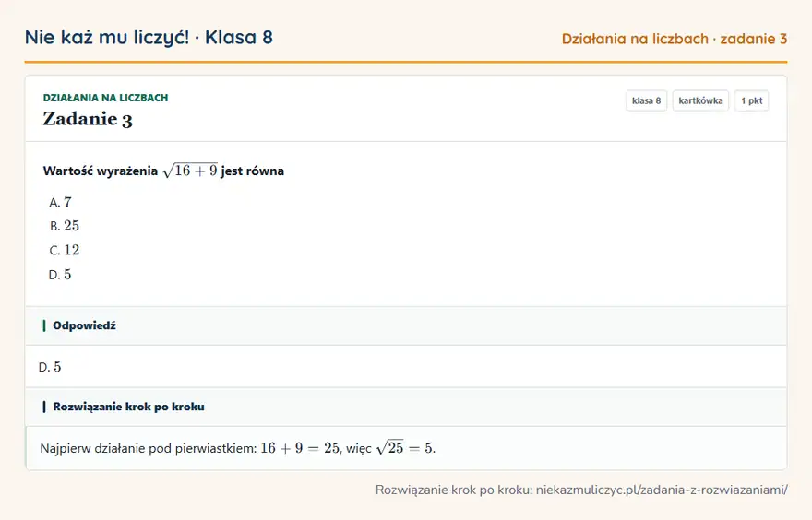Select answer option B. 25
This screenshot has height=520, width=812.
pos(65,226)
